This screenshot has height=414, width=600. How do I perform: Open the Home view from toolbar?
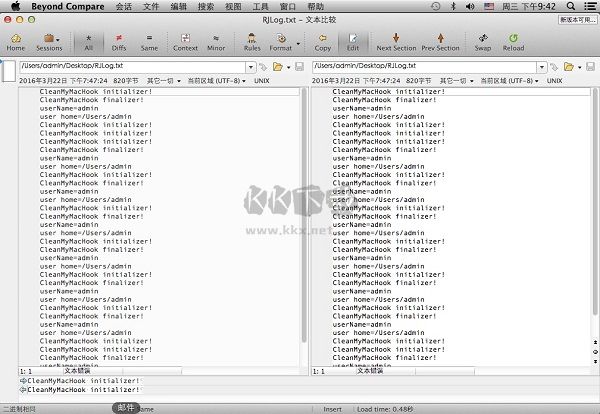16,42
